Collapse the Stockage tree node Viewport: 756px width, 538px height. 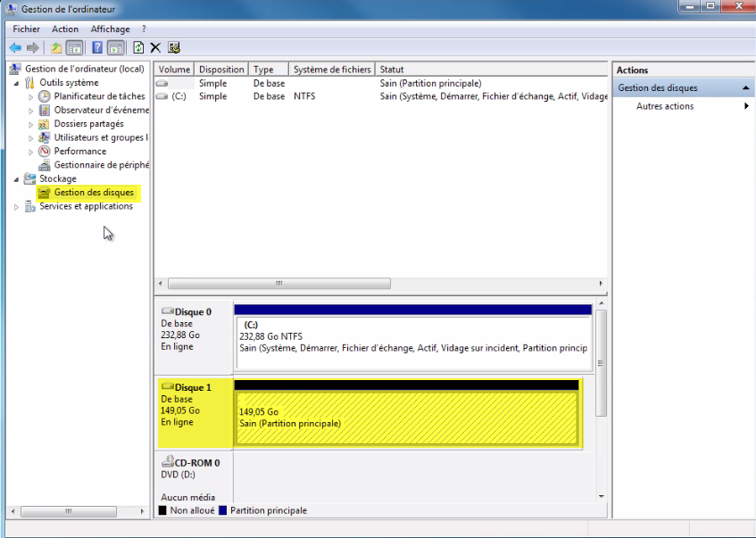16,179
